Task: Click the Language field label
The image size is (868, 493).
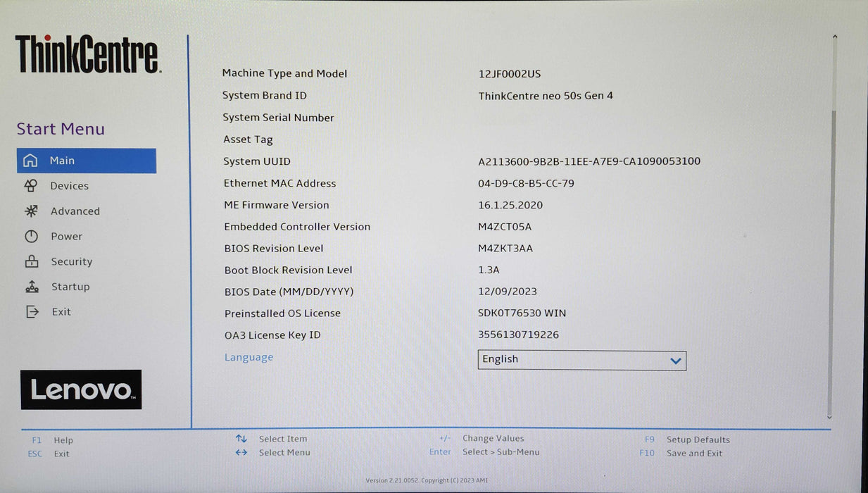Action: (x=249, y=357)
